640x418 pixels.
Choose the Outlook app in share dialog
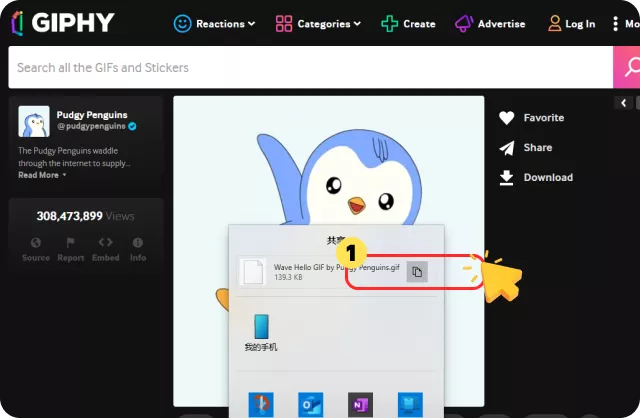point(311,405)
